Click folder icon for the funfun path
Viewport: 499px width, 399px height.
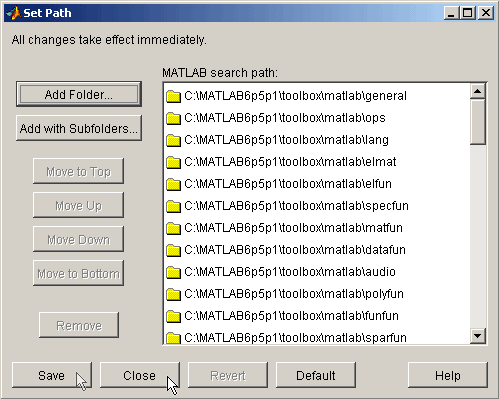(173, 316)
